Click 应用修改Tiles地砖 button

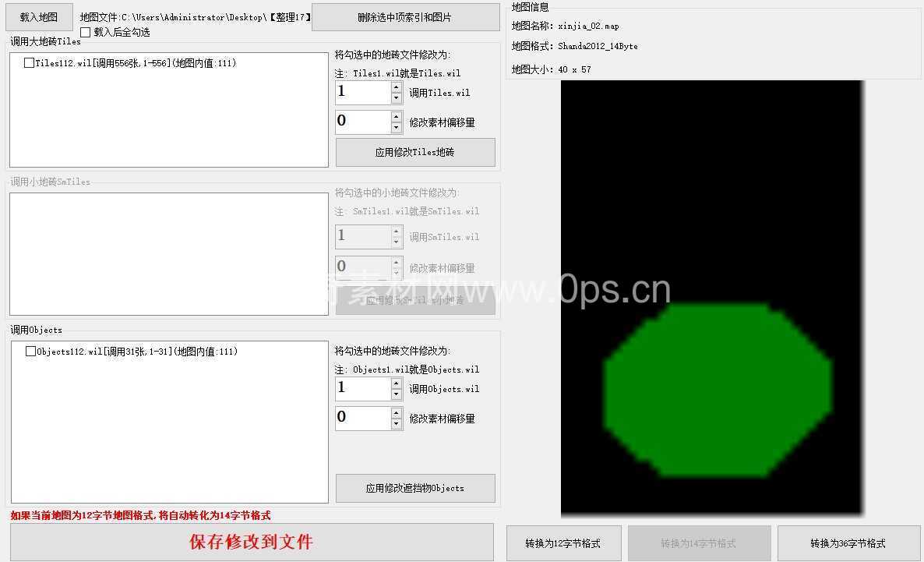(x=415, y=153)
